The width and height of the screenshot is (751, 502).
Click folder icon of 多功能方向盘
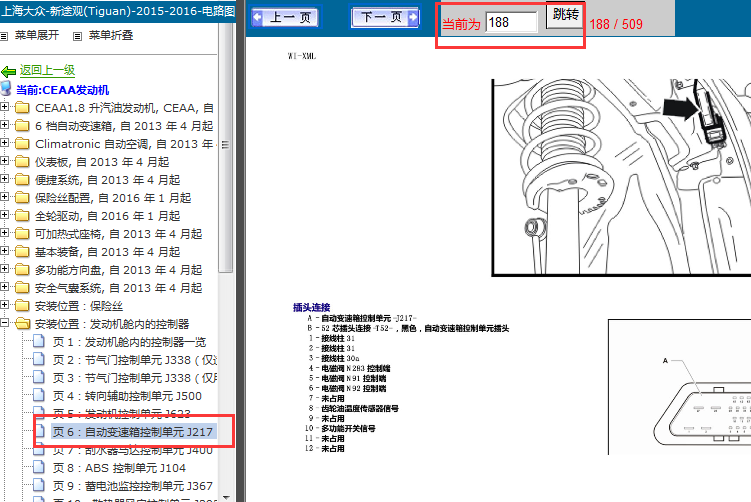[22, 270]
